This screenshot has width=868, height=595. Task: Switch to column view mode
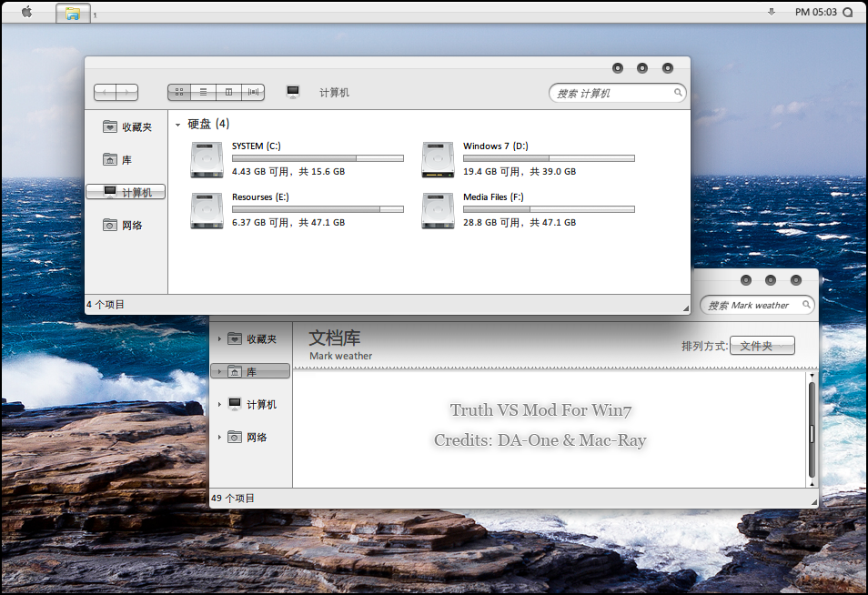(x=228, y=92)
